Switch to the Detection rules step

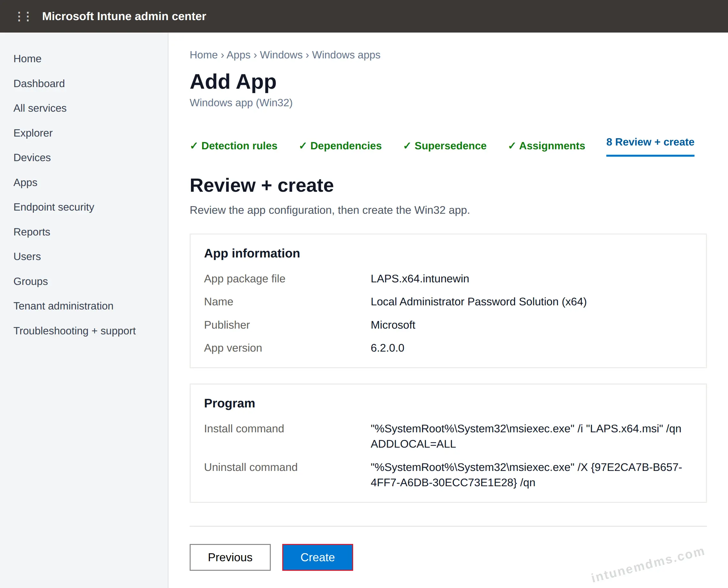pyautogui.click(x=233, y=146)
